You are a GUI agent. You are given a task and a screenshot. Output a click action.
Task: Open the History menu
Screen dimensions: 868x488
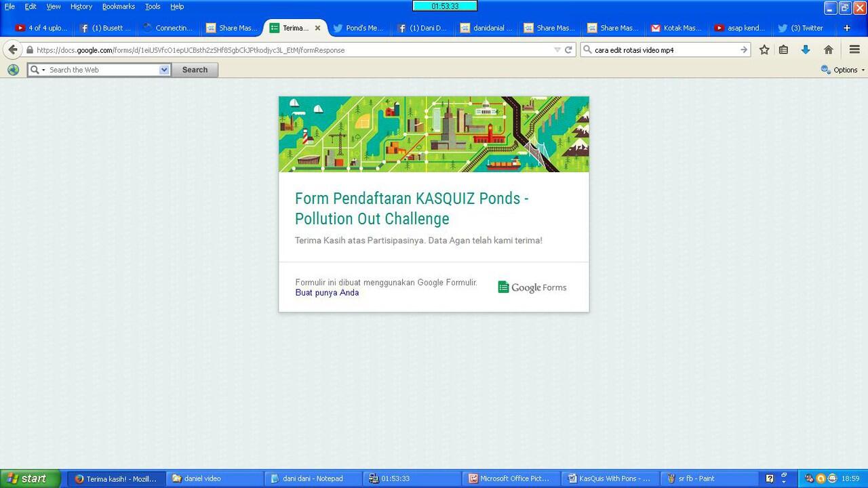(81, 6)
